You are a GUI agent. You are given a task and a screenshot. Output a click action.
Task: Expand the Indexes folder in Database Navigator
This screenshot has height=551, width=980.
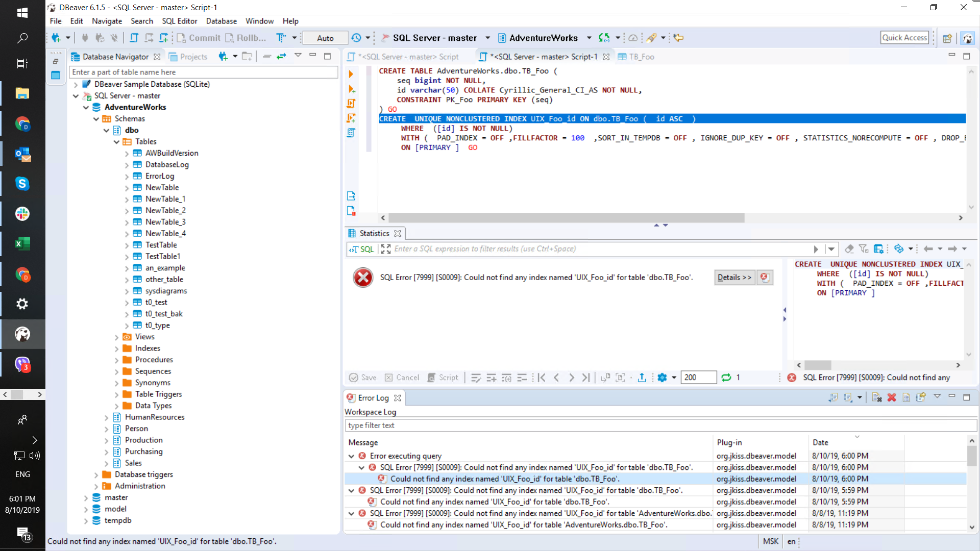[x=116, y=348]
